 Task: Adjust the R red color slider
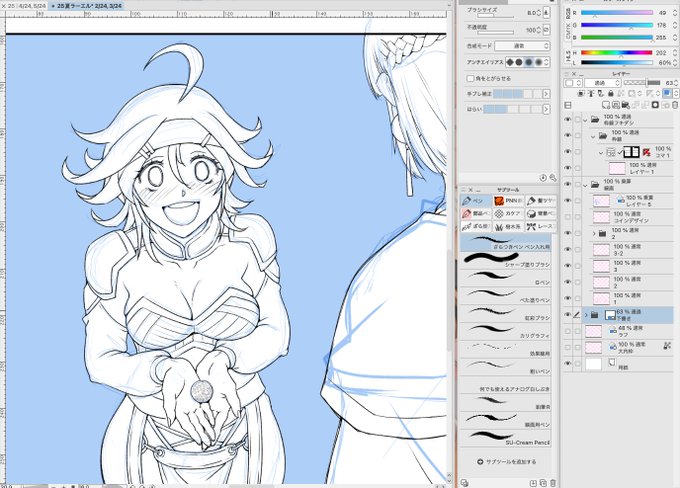click(x=617, y=13)
